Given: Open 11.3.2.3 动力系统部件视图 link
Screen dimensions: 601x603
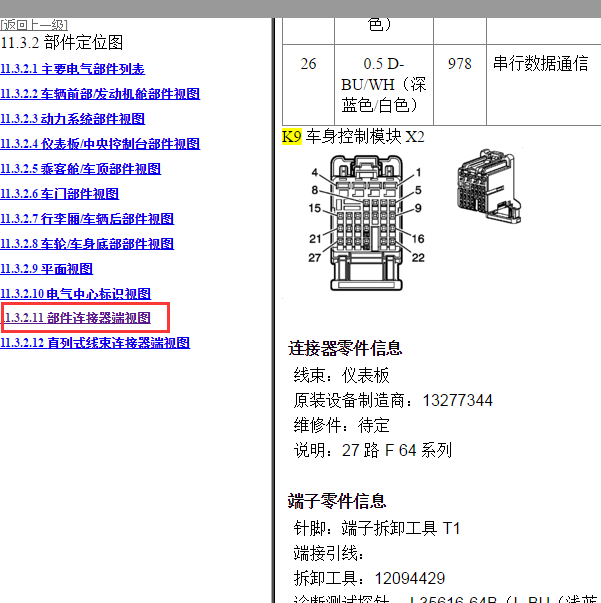Looking at the screenshot, I should coord(72,119).
